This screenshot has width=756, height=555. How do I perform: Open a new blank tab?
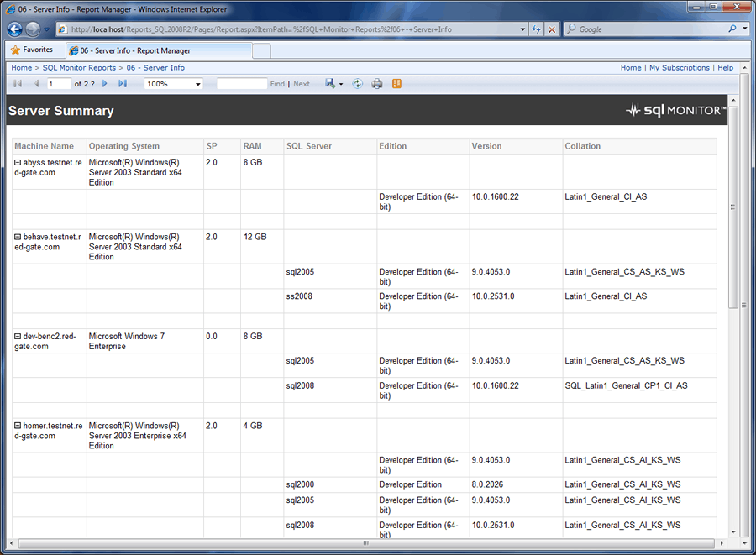[x=262, y=50]
